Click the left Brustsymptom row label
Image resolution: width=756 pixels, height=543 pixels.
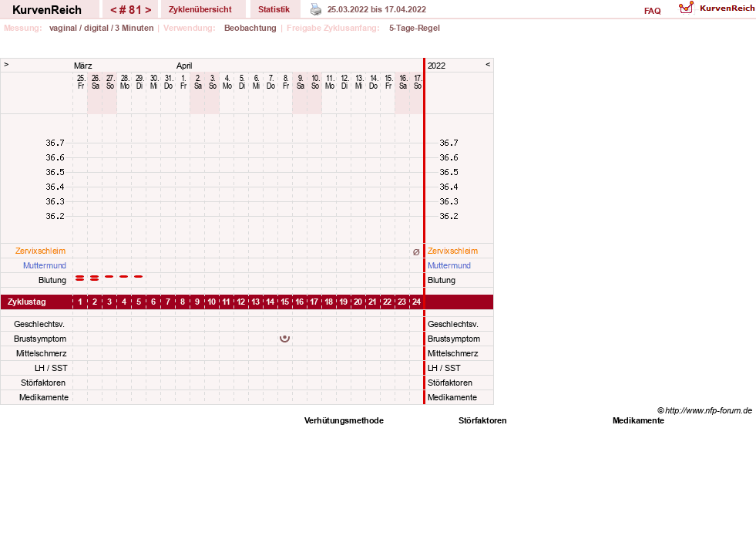click(40, 339)
